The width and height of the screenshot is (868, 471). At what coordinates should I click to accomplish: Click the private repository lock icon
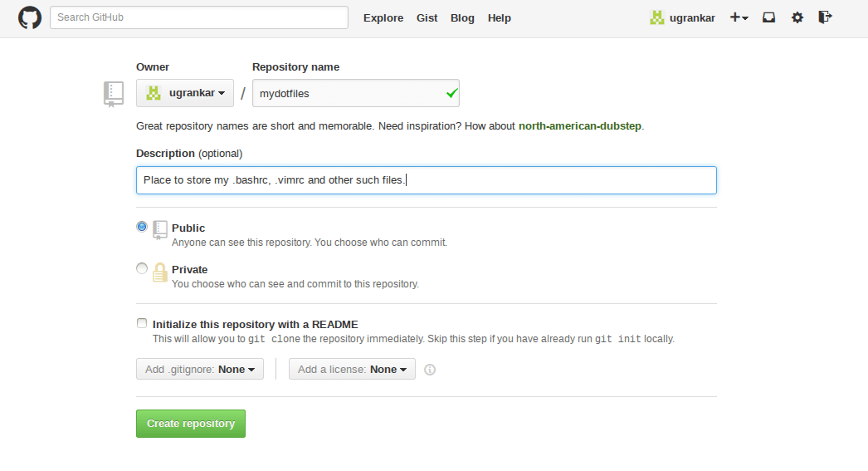pyautogui.click(x=160, y=272)
